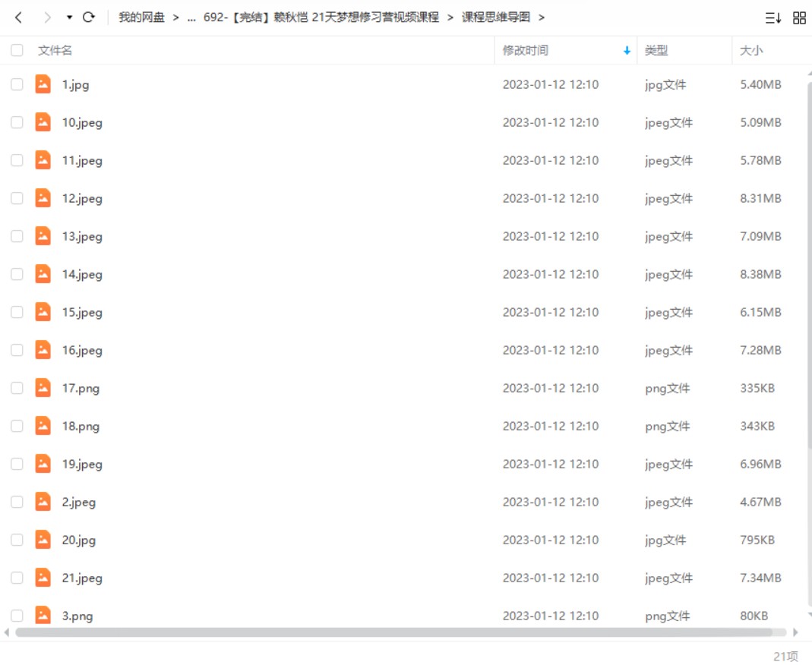This screenshot has width=812, height=665.
Task: Check the box for 16.jpeg
Action: (17, 351)
